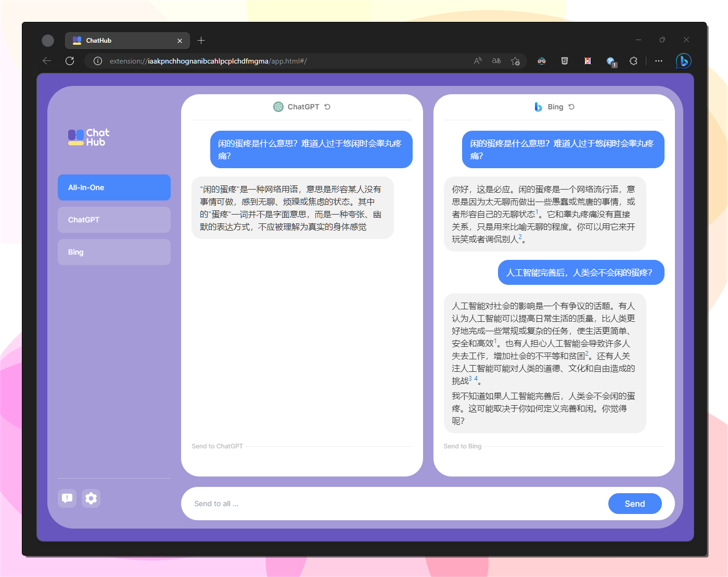Open citation link 1 in first Bing reply
This screenshot has width=728, height=577.
tap(537, 212)
